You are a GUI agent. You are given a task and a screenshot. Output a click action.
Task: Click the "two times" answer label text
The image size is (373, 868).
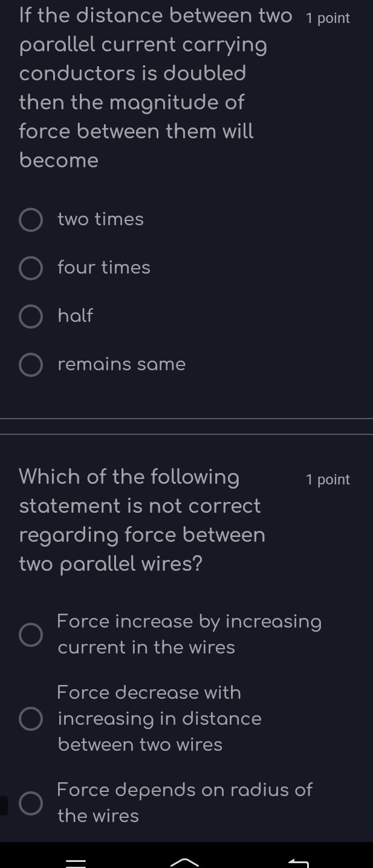coord(100,219)
